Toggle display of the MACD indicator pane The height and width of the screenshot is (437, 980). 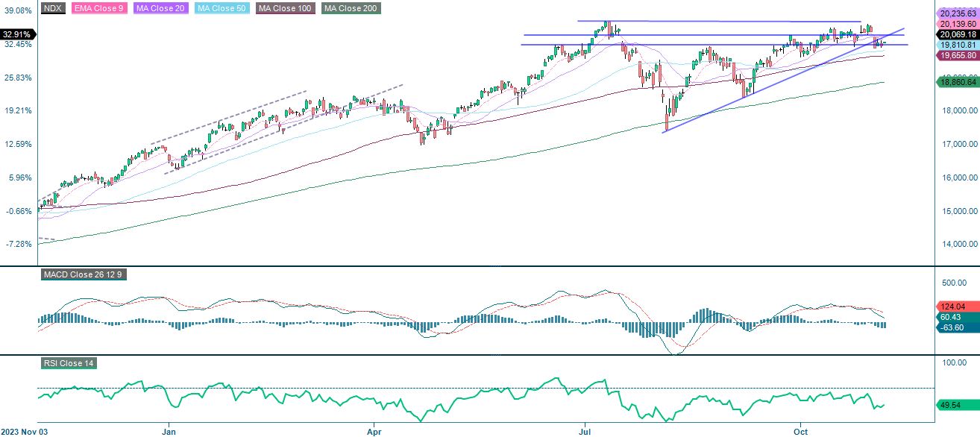pyautogui.click(x=85, y=274)
